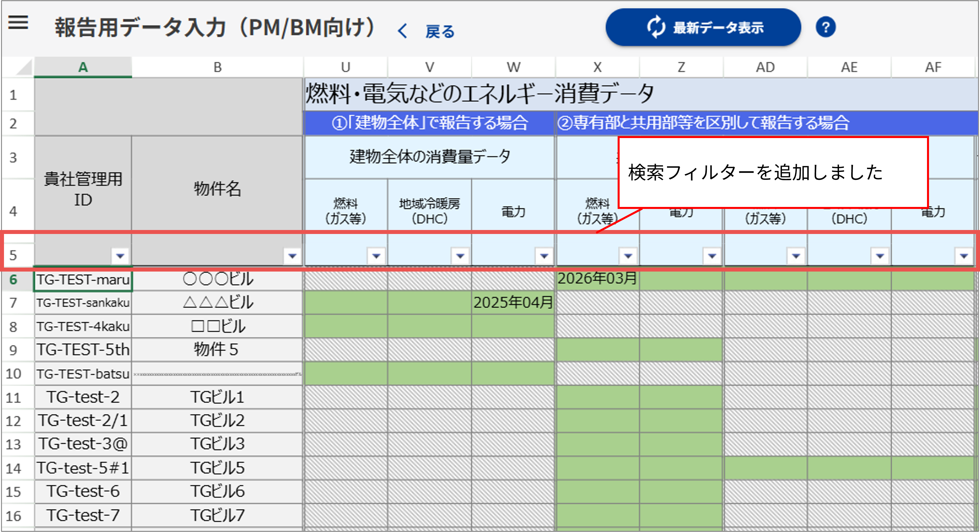Click cell TG-TEST-sankaku
Screen dimensions: 980x532
click(83, 303)
